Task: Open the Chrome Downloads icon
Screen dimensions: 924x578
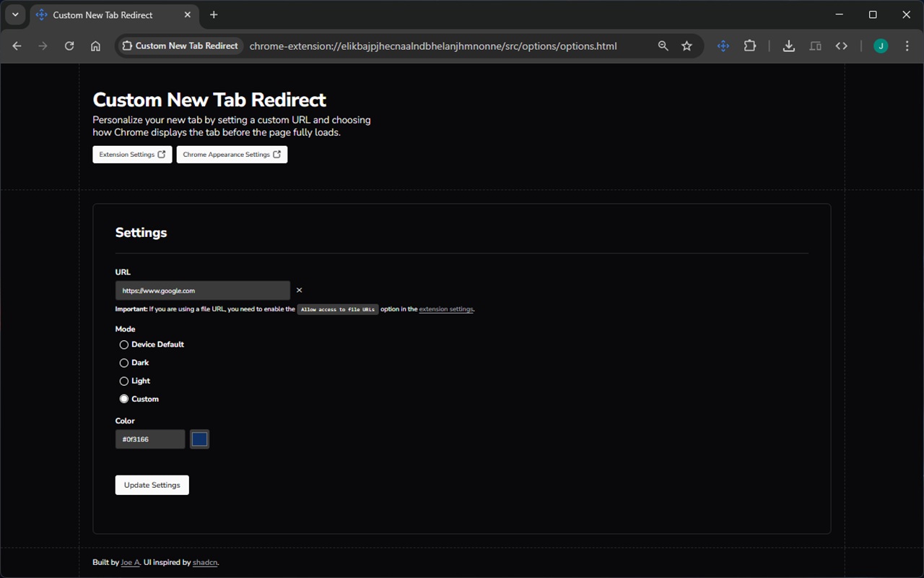Action: click(x=789, y=46)
